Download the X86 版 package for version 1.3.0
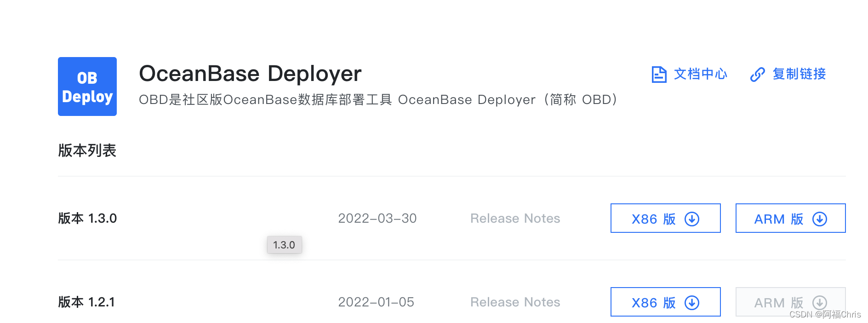868x323 pixels. click(x=665, y=219)
